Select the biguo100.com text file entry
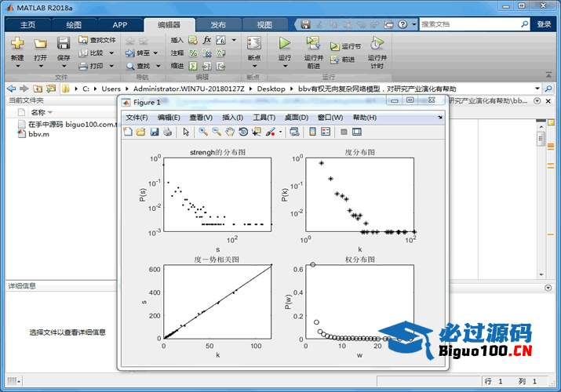The height and width of the screenshot is (392, 561). point(68,125)
